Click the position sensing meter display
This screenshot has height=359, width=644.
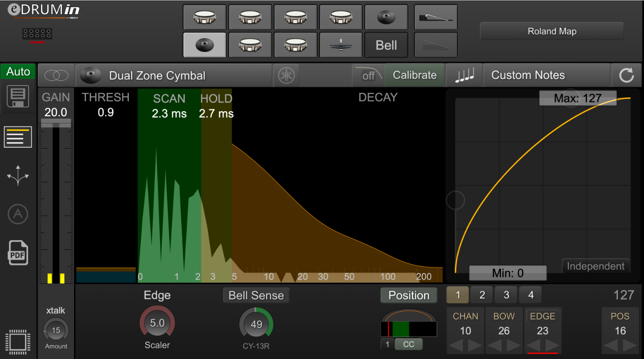tap(409, 330)
